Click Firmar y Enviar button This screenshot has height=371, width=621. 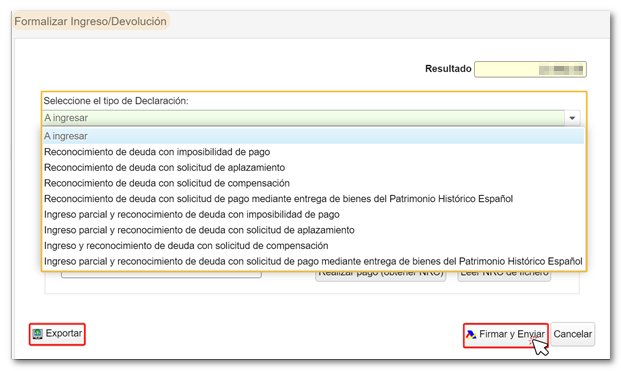click(506, 335)
